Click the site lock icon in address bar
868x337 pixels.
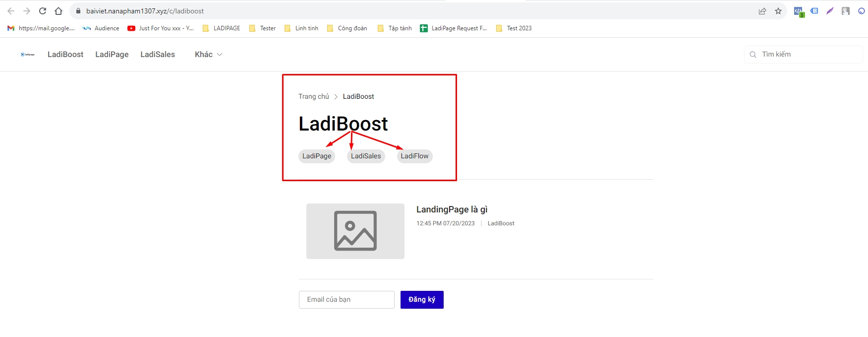(x=78, y=11)
